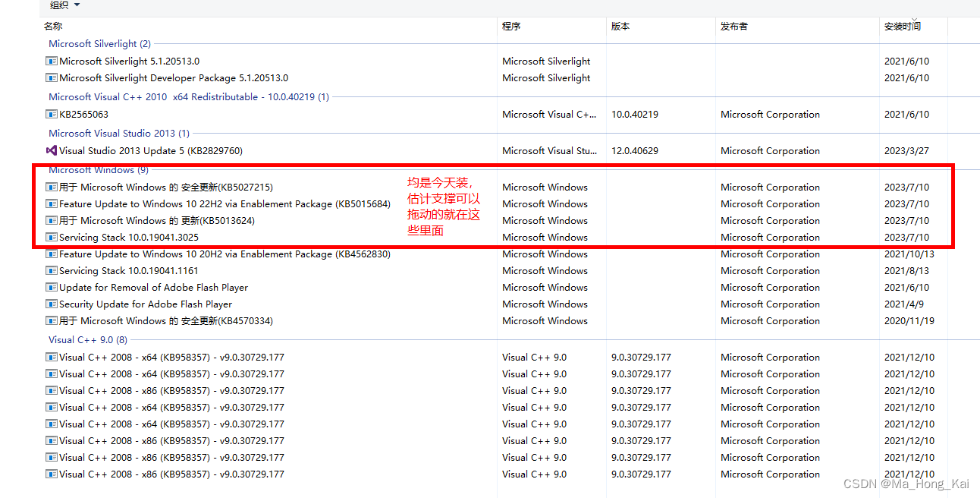Screen dimensions: 980x498
Task: Click the KB5027215 security update icon
Action: point(52,188)
